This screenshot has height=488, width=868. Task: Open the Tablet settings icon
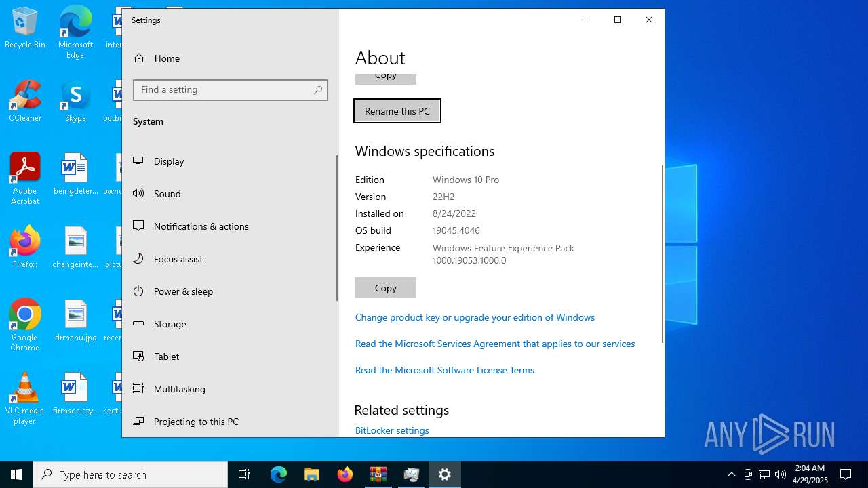click(x=138, y=356)
